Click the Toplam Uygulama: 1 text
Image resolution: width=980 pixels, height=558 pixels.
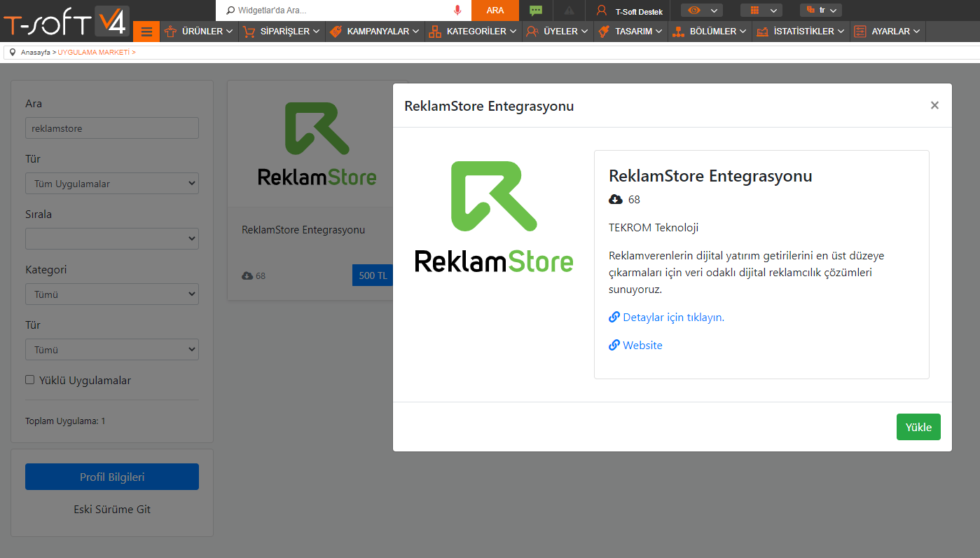[65, 421]
